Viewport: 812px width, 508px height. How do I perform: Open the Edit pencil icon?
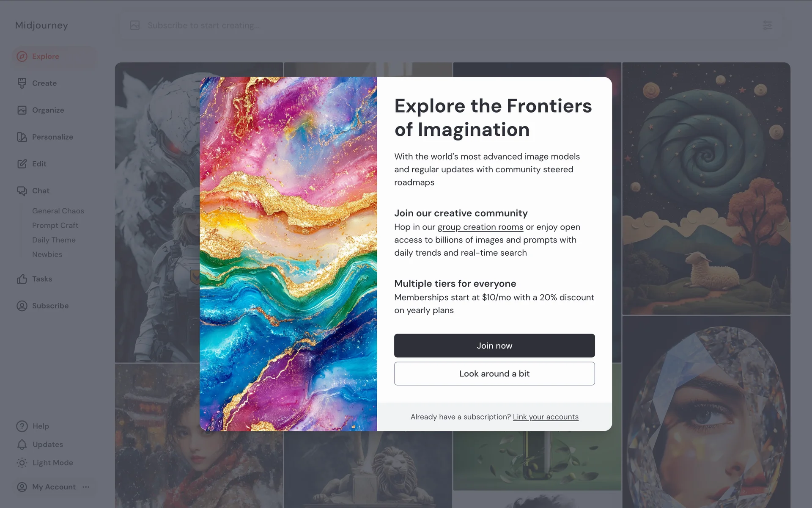coord(22,164)
